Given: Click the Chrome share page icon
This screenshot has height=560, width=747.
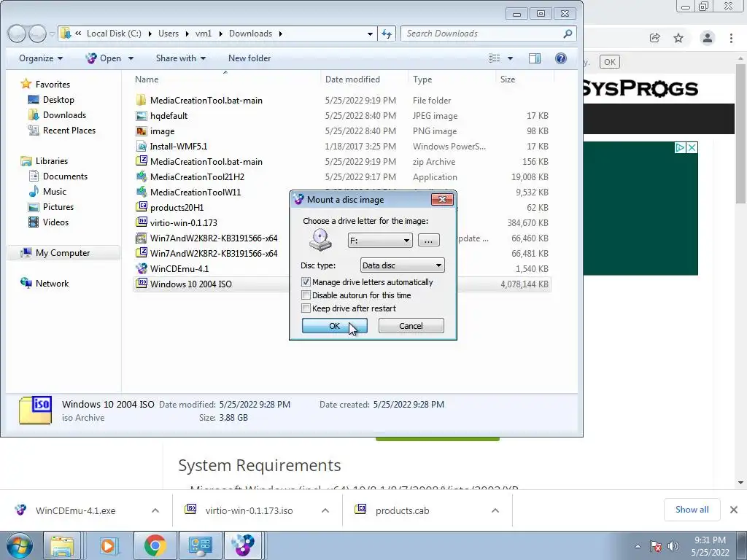Looking at the screenshot, I should (654, 38).
